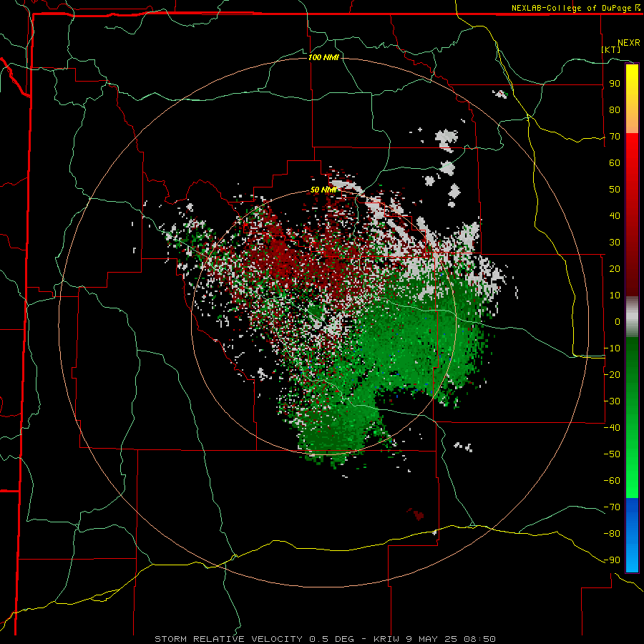Click the -70 scale value
Image resolution: width=644 pixels, height=644 pixels.
click(612, 507)
